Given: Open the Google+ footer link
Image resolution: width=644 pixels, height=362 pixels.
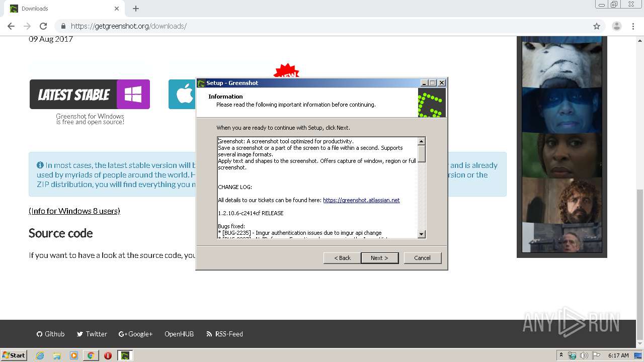Looking at the screenshot, I should tap(135, 334).
